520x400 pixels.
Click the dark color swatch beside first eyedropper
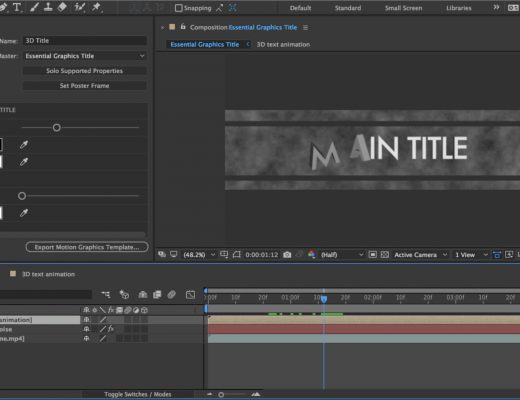(x=1, y=145)
